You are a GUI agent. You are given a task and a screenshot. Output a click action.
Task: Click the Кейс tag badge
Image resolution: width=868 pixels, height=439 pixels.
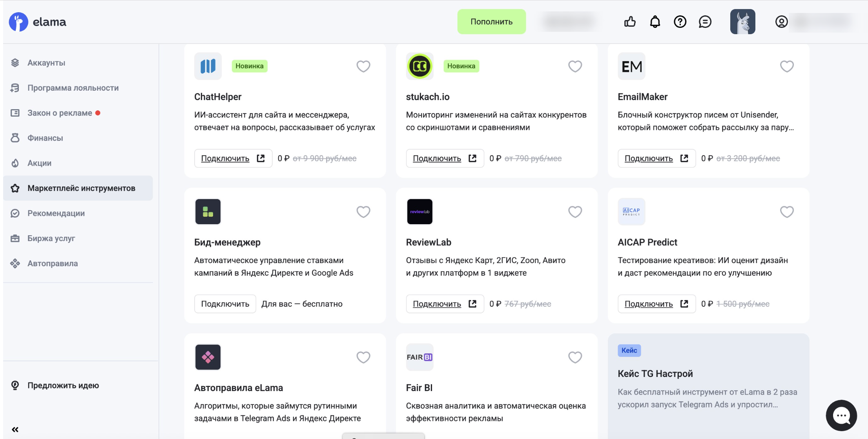pyautogui.click(x=629, y=350)
